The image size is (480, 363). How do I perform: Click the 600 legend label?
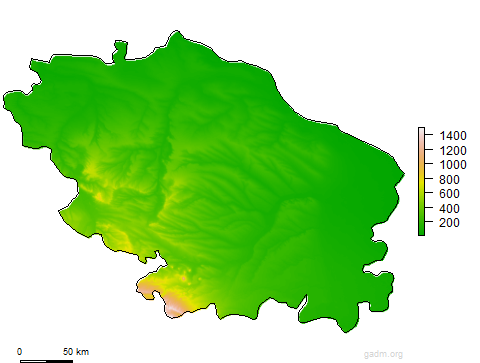[449, 194]
